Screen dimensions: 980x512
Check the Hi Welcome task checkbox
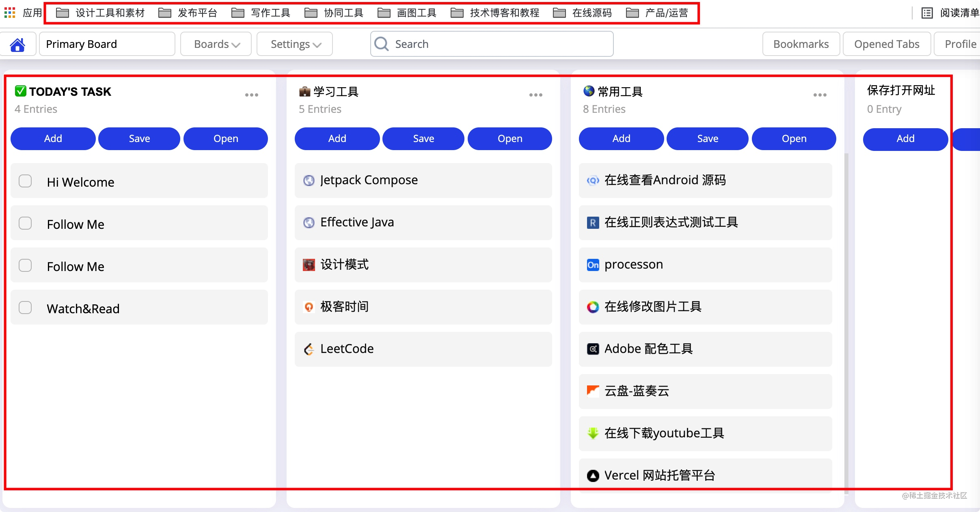(x=25, y=181)
